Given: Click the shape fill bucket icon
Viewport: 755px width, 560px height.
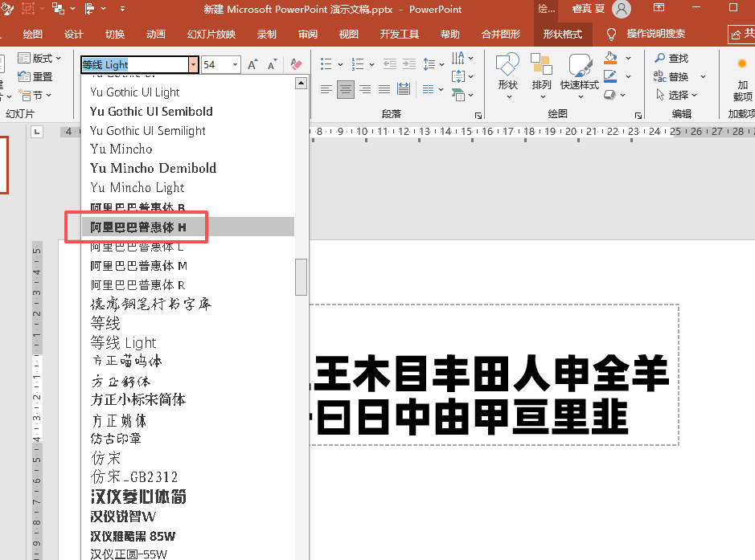Looking at the screenshot, I should (610, 58).
